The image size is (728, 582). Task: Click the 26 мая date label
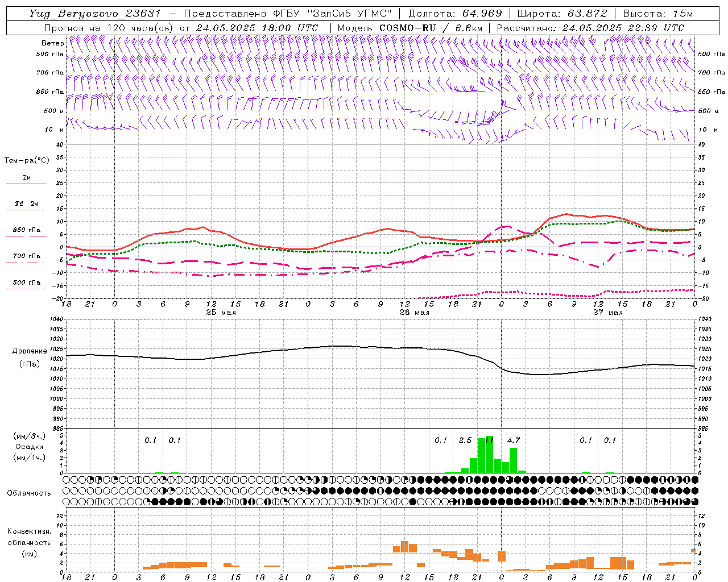click(415, 313)
